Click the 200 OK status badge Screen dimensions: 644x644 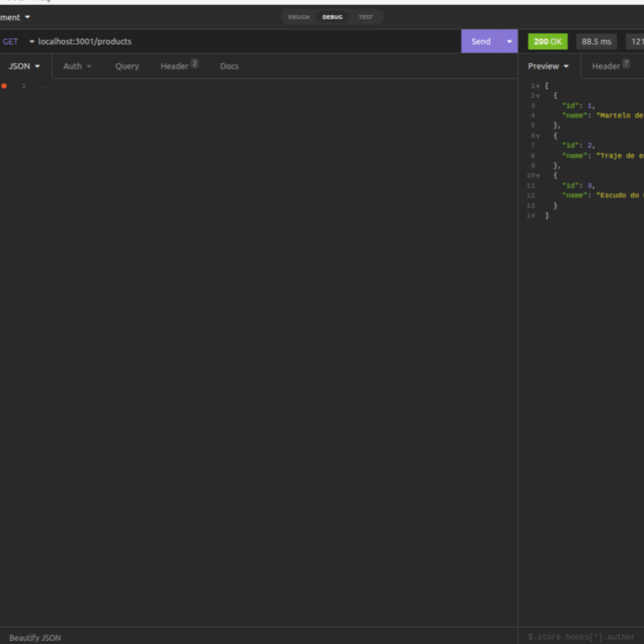[548, 41]
